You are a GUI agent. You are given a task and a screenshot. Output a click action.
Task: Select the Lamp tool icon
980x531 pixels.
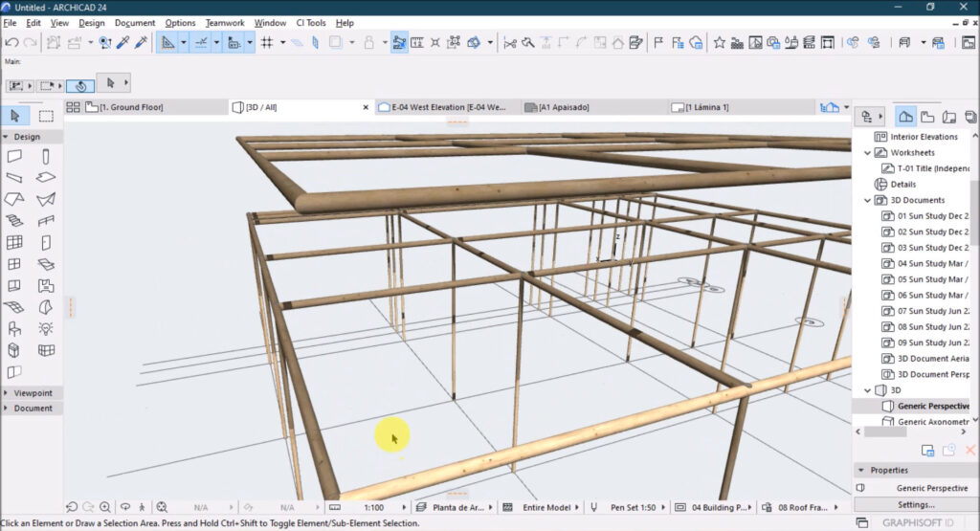[46, 328]
